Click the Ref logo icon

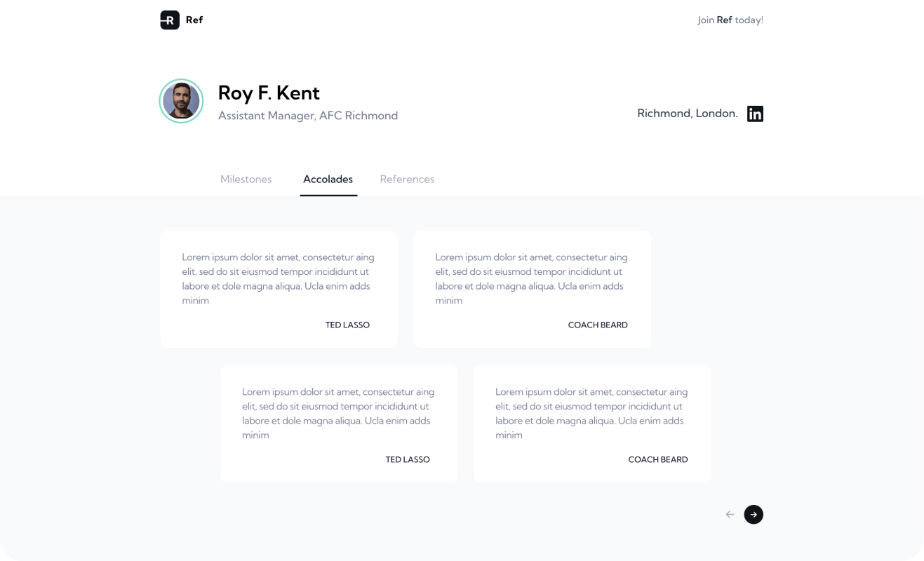pyautogui.click(x=170, y=20)
